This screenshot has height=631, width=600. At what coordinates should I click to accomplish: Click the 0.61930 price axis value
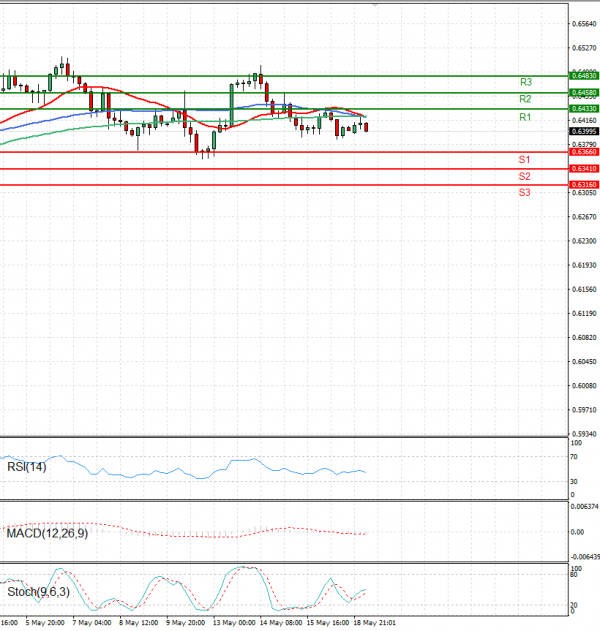click(584, 265)
